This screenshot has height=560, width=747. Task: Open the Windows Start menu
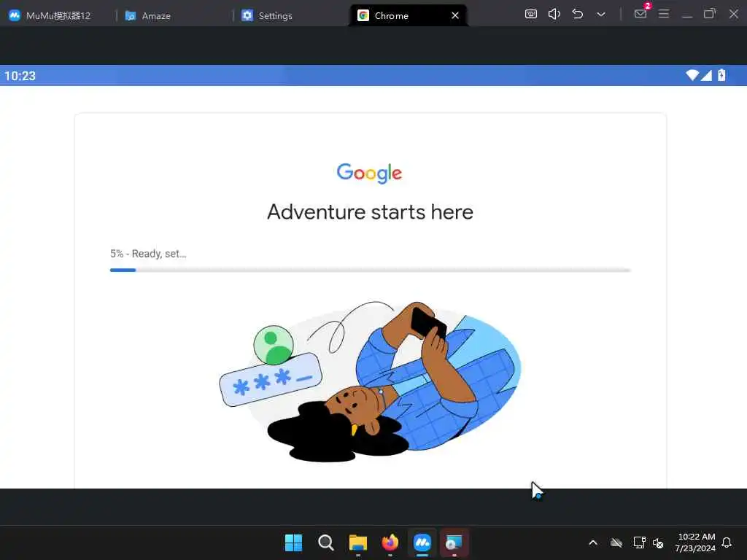coord(293,542)
